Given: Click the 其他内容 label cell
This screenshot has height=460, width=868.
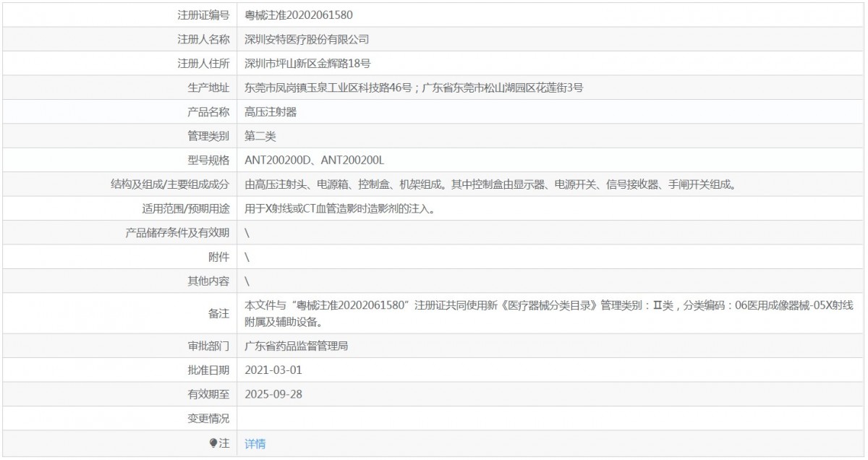Looking at the screenshot, I should pos(119,281).
